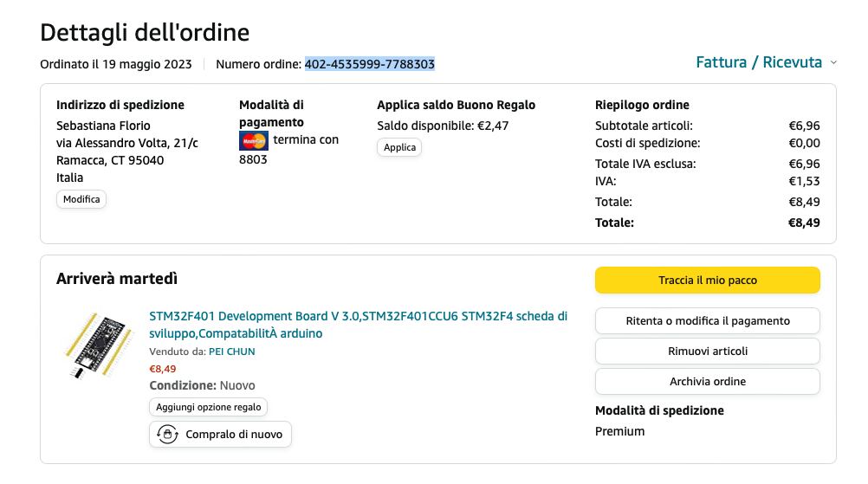Click the Dettagli dell'ordine heading
This screenshot has height=484, width=868.
point(145,33)
